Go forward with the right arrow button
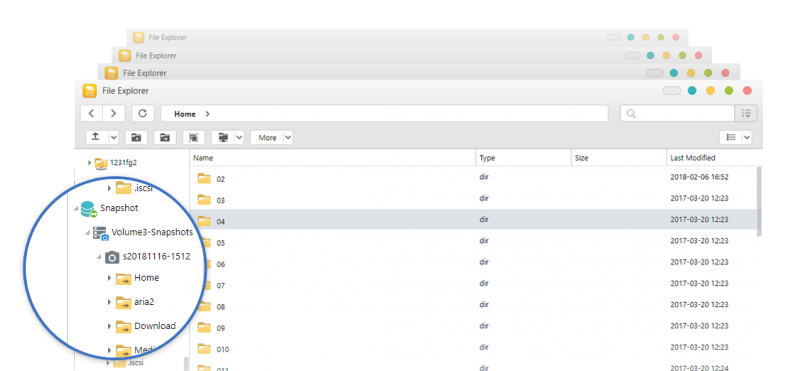This screenshot has height=371, width=798. [x=113, y=113]
